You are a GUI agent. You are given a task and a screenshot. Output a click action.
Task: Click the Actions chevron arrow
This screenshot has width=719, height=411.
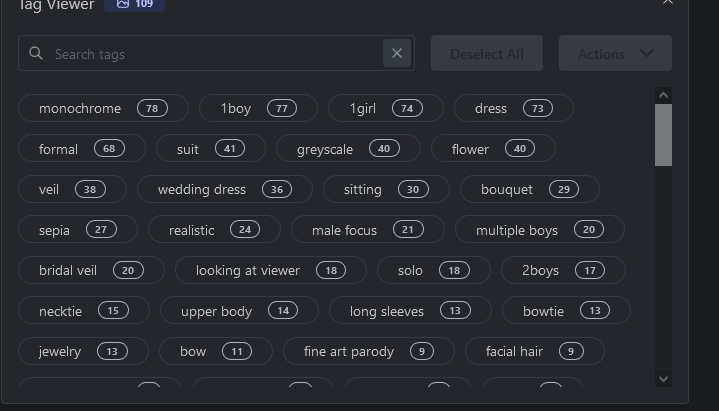(647, 54)
